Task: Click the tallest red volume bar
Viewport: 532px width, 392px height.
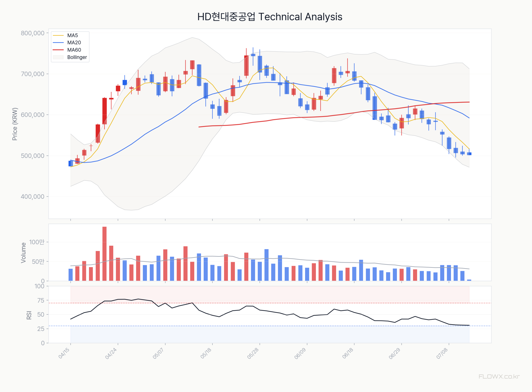Action: 104,254
